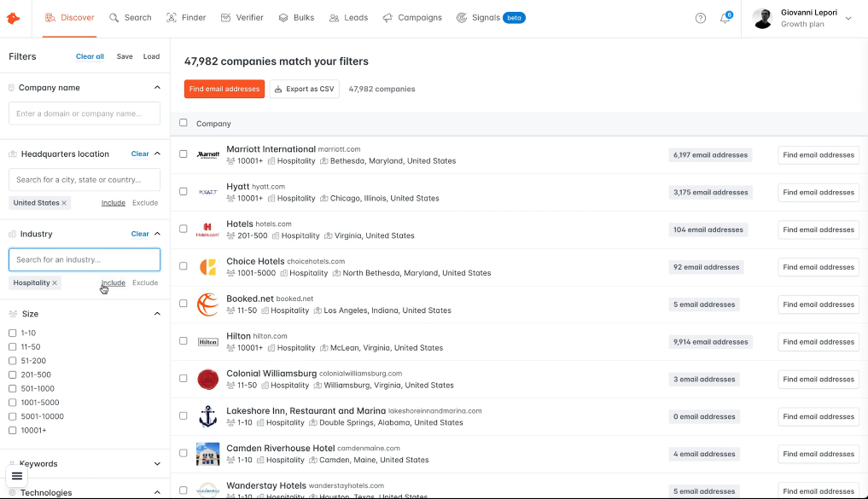Select the Hyatt row checkbox
Screen dimensions: 868x499
pyautogui.click(x=184, y=191)
